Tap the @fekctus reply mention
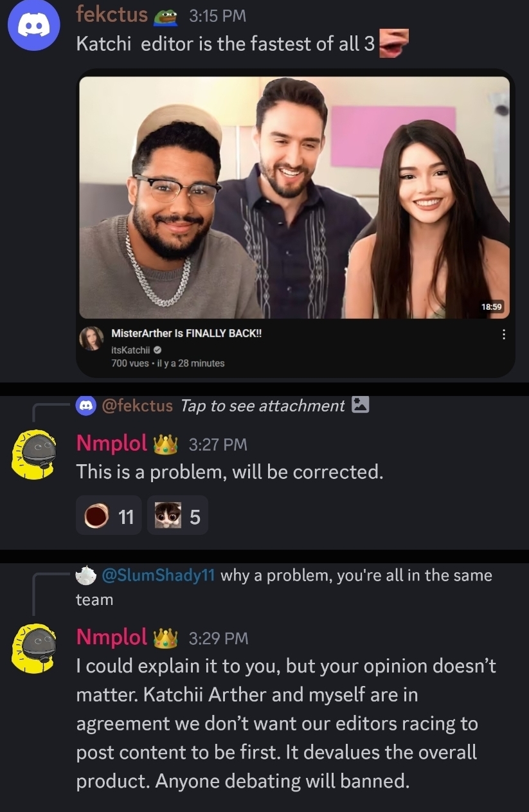 pos(137,406)
